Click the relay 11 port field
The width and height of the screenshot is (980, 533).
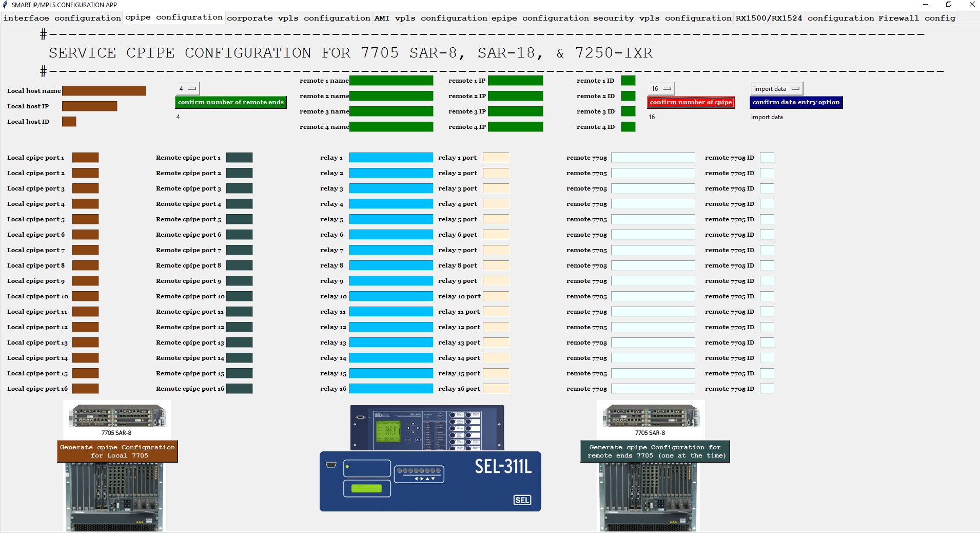coord(496,312)
